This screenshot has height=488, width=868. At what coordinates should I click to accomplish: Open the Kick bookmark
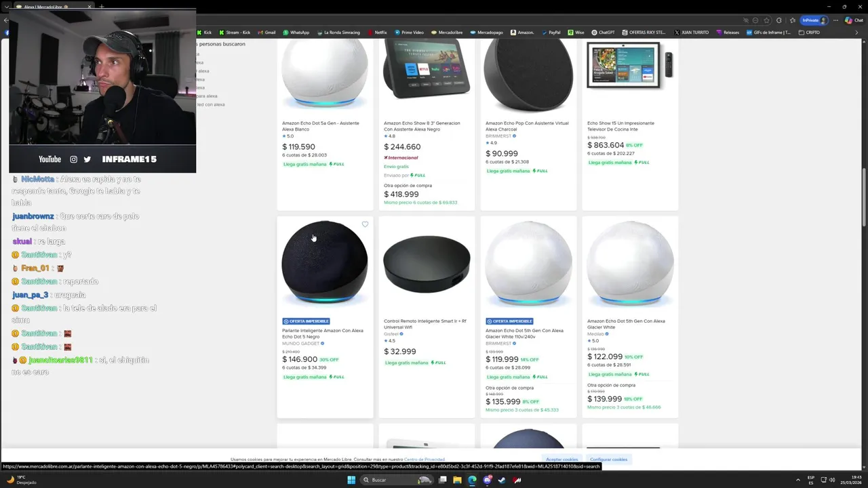point(204,33)
